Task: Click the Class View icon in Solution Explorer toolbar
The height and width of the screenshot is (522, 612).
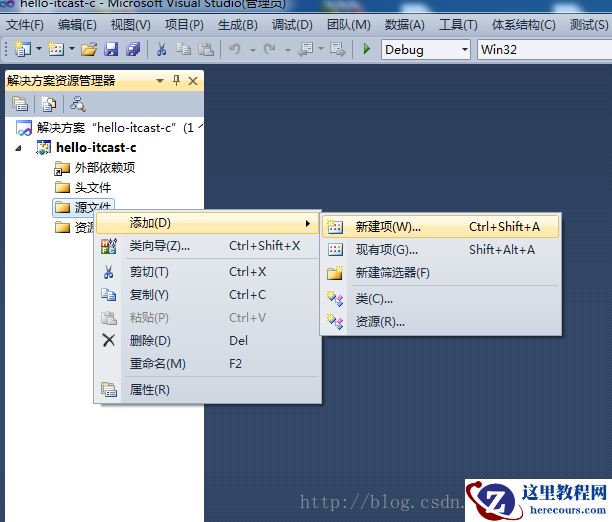Action: (x=78, y=104)
